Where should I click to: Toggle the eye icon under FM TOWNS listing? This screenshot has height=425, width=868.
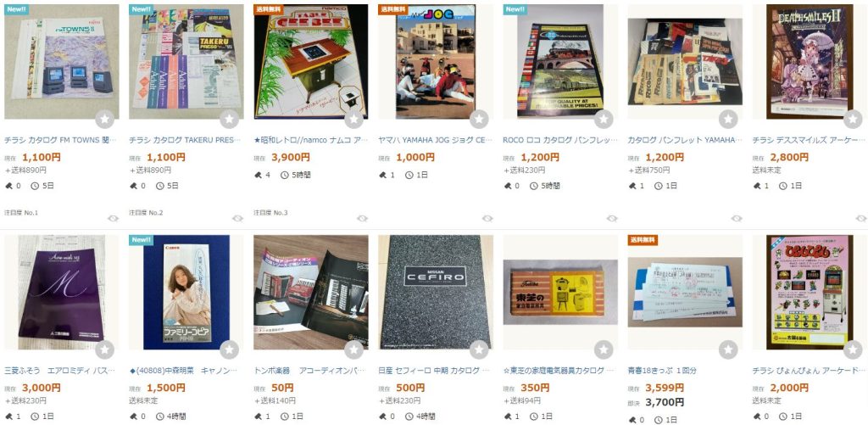[113, 218]
